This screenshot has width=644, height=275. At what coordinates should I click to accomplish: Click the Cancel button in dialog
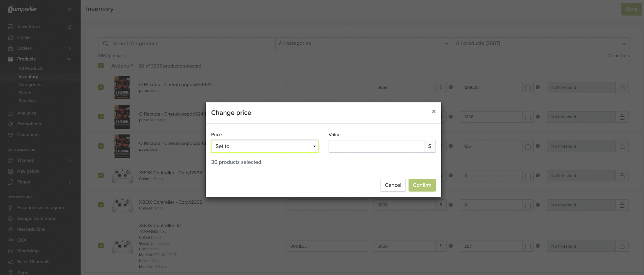pos(393,185)
